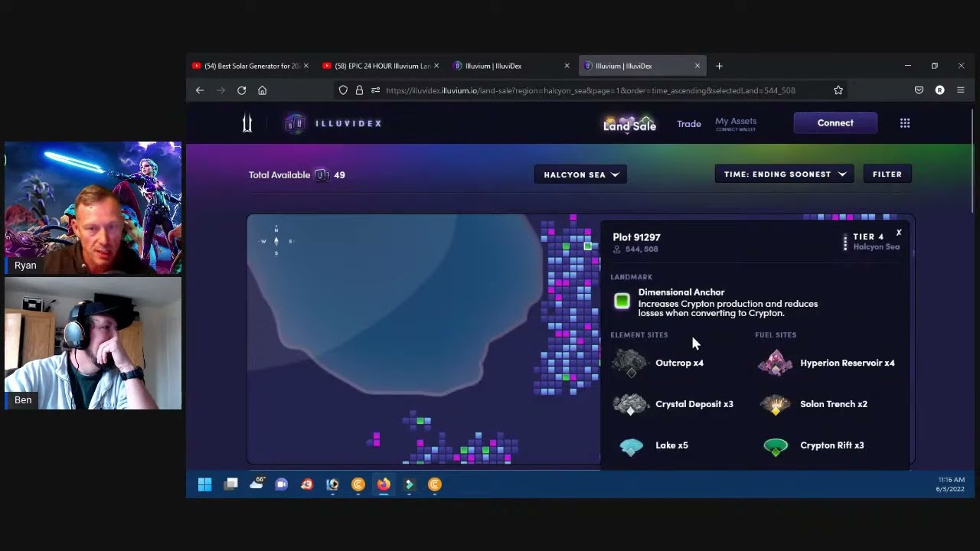Screen dimensions: 980x551
Task: Click the Connect wallet button
Action: tap(835, 123)
